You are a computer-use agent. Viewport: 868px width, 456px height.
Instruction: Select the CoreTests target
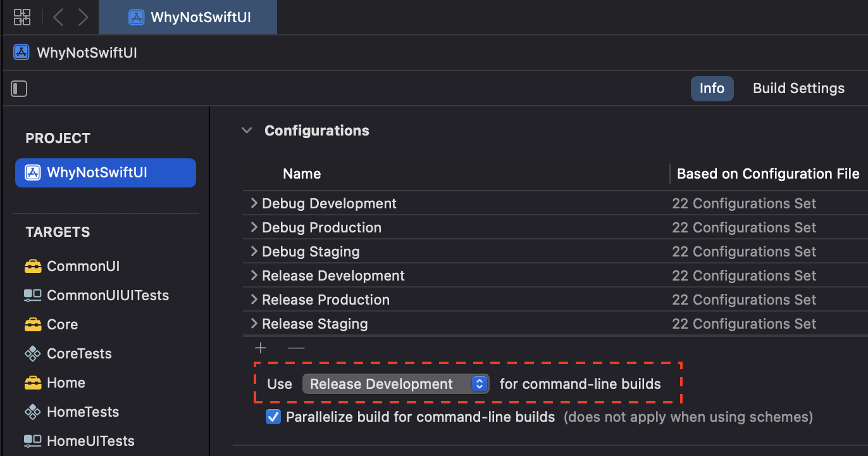point(79,353)
